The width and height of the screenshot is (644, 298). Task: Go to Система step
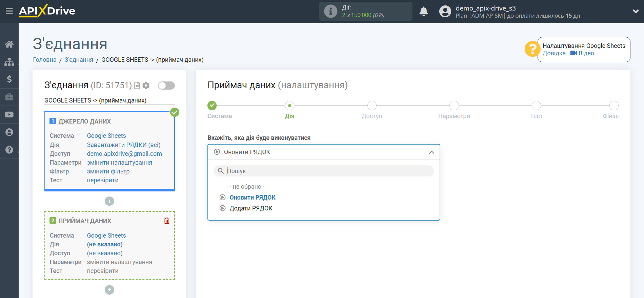pos(212,106)
